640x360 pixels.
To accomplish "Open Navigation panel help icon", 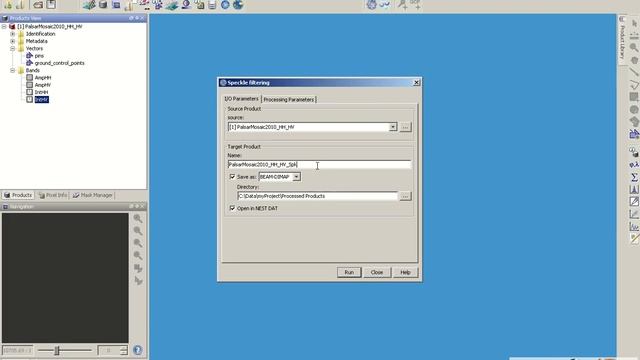I will coord(138,350).
